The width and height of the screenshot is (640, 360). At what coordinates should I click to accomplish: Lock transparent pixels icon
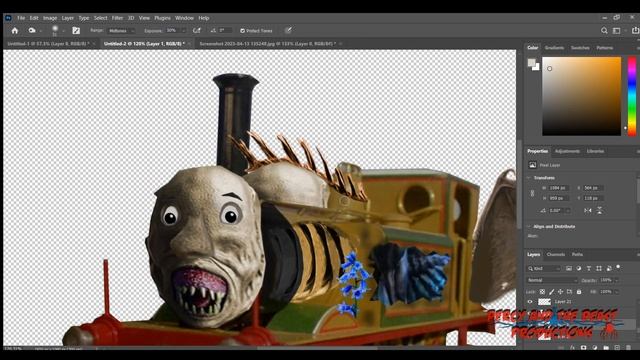(x=542, y=292)
